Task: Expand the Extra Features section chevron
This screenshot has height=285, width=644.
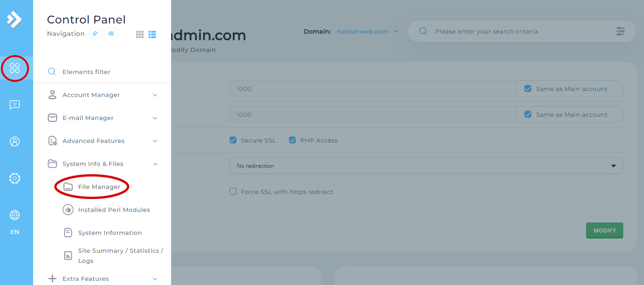Action: point(155,279)
